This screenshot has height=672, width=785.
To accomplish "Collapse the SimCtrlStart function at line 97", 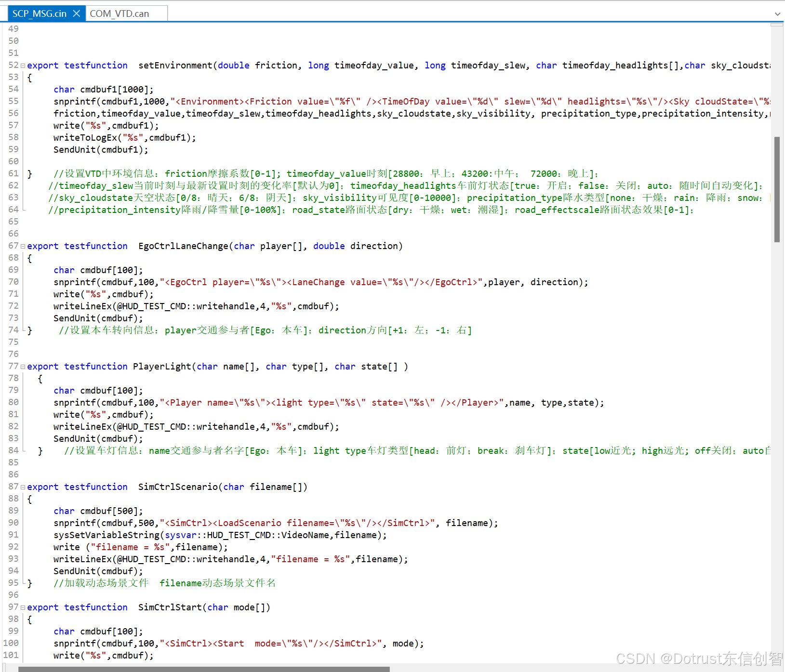I will pos(23,607).
